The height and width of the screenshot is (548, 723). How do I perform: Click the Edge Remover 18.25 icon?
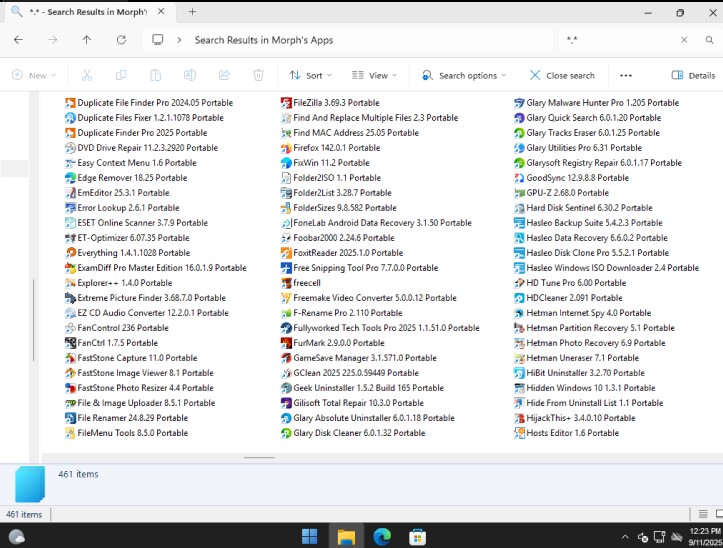[70, 178]
